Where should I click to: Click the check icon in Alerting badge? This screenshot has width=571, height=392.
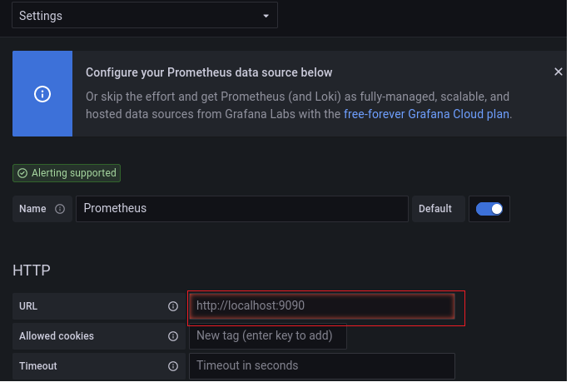(22, 173)
